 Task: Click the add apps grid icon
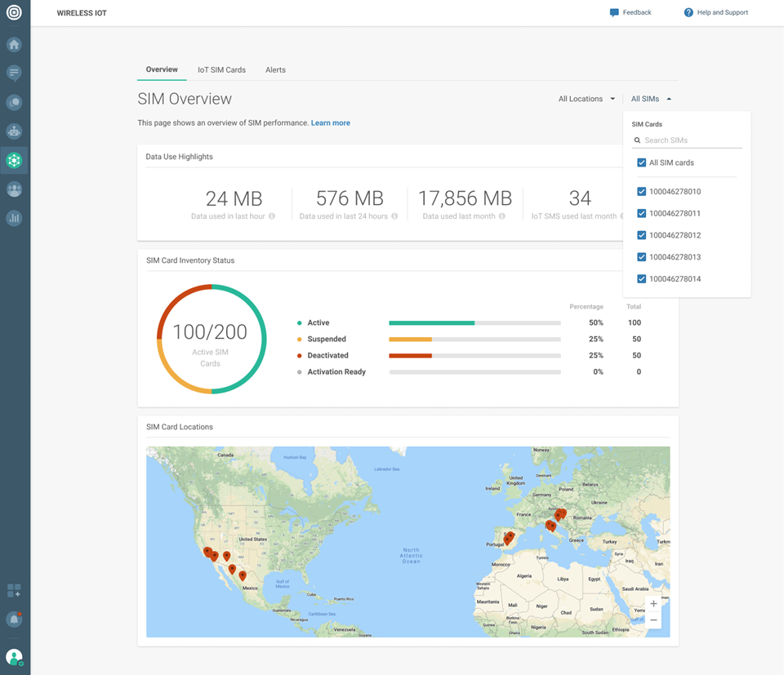click(14, 590)
